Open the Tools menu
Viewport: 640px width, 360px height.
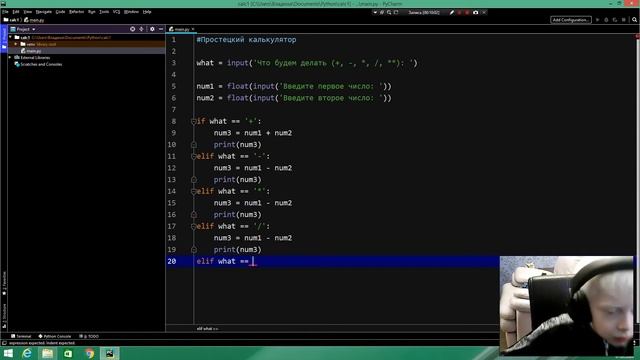point(104,12)
